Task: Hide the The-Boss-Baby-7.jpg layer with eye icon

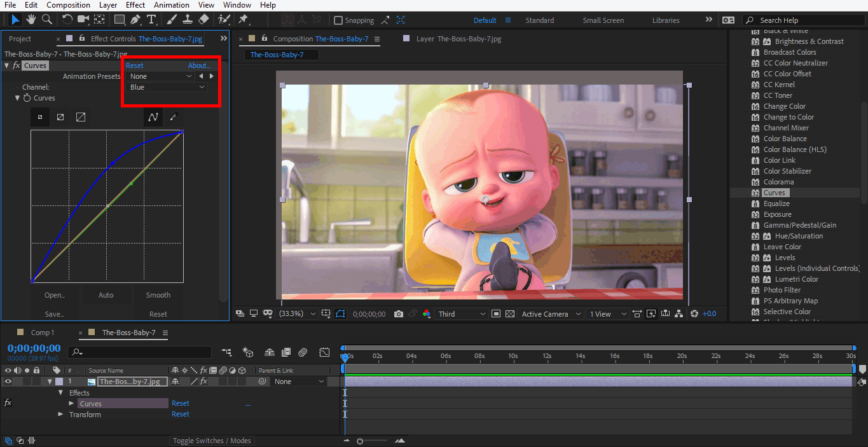Action: pyautogui.click(x=8, y=382)
